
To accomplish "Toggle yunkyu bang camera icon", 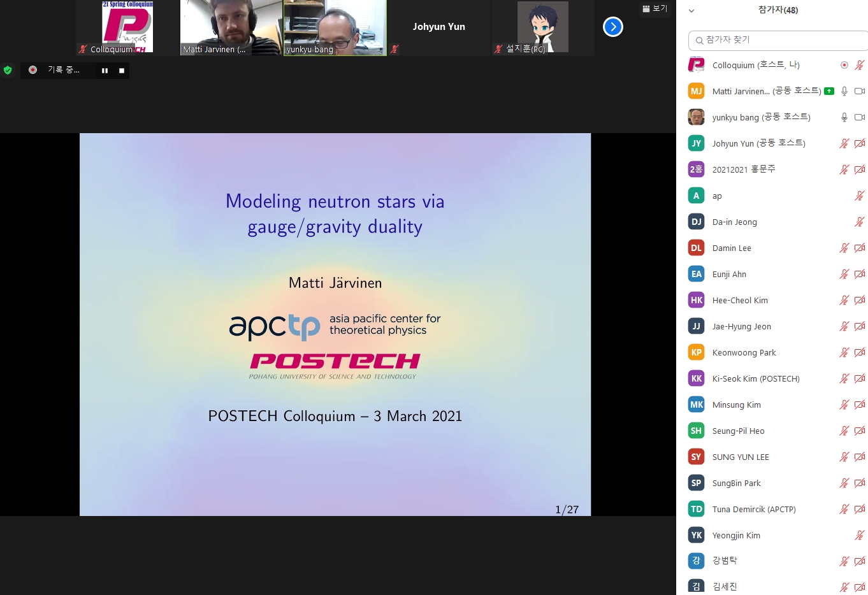I will [860, 117].
